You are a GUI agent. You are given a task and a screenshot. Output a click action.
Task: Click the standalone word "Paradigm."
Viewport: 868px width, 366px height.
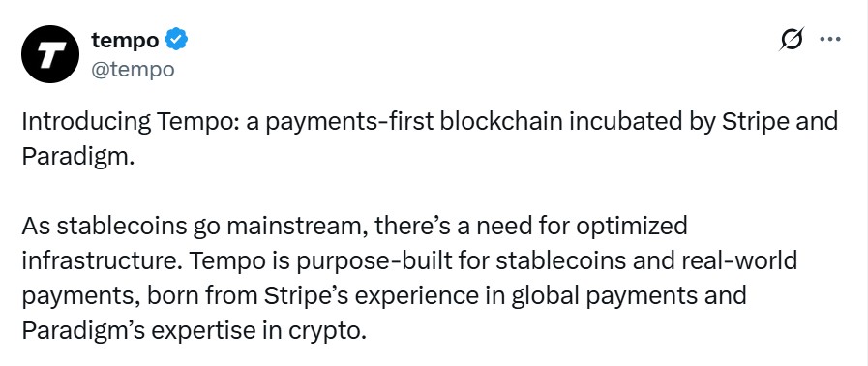78,157
